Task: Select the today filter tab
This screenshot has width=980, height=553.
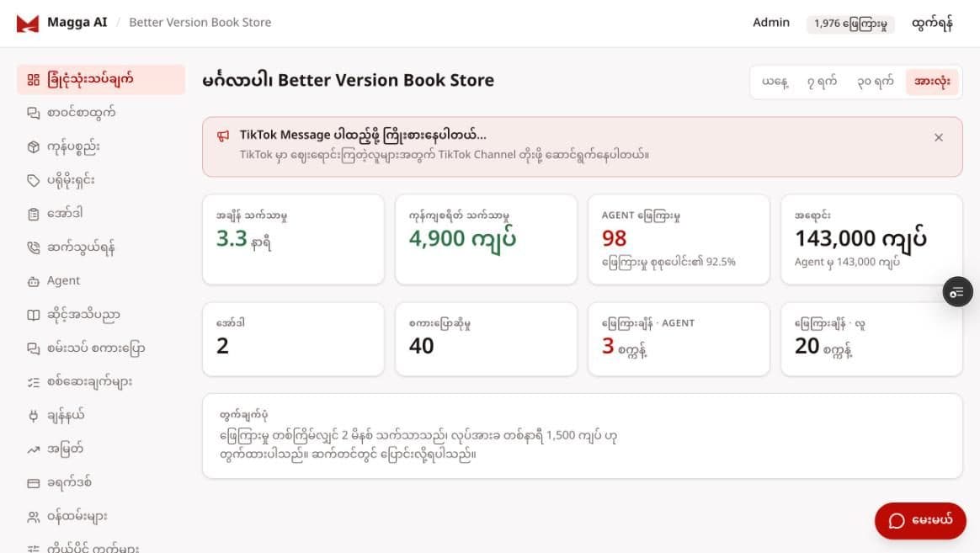Action: [775, 82]
